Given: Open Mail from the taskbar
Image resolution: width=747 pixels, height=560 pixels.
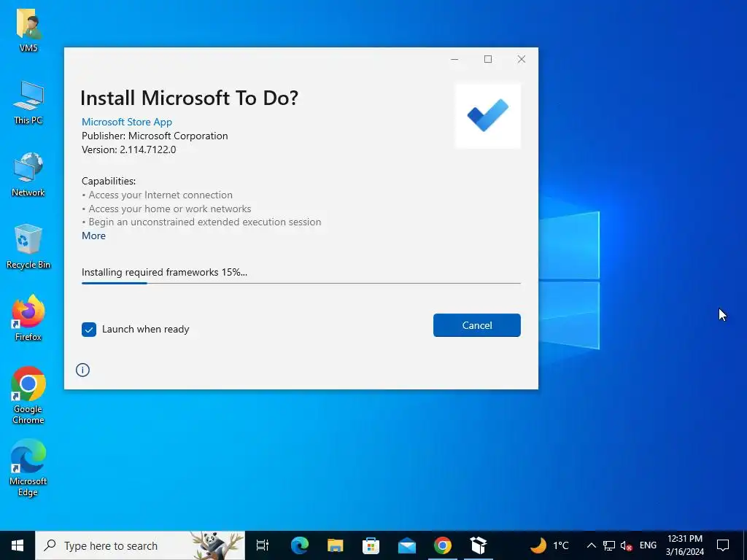Looking at the screenshot, I should (x=407, y=545).
